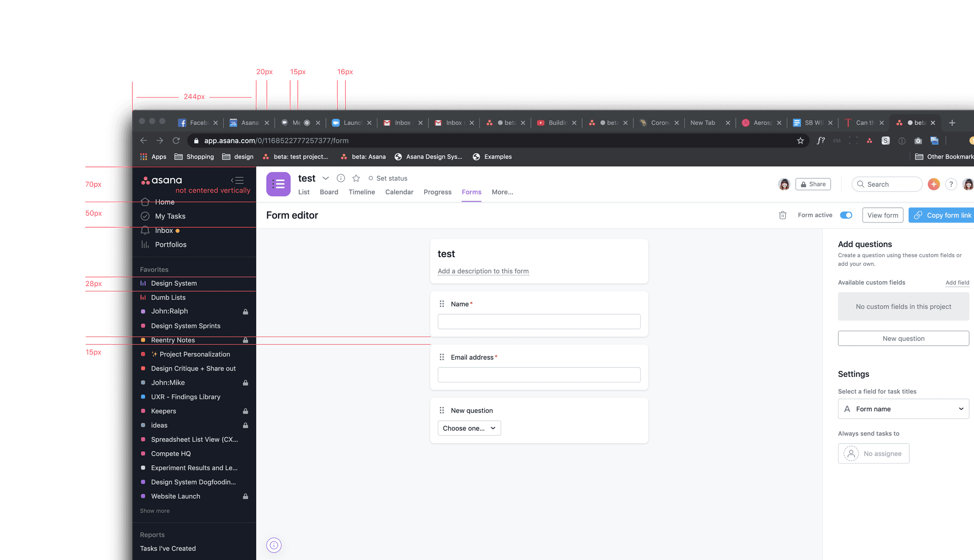
Task: Toggle the Form active switch
Action: click(846, 215)
